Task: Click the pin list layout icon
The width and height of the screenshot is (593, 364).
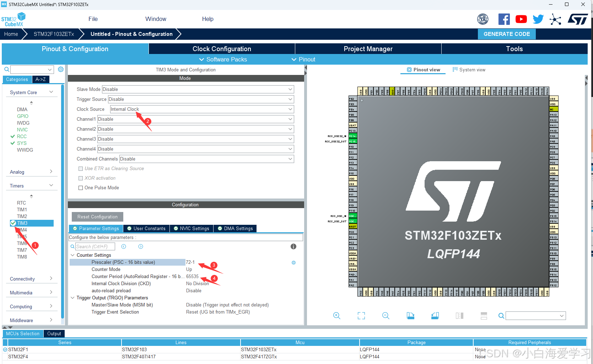Action: (x=484, y=316)
